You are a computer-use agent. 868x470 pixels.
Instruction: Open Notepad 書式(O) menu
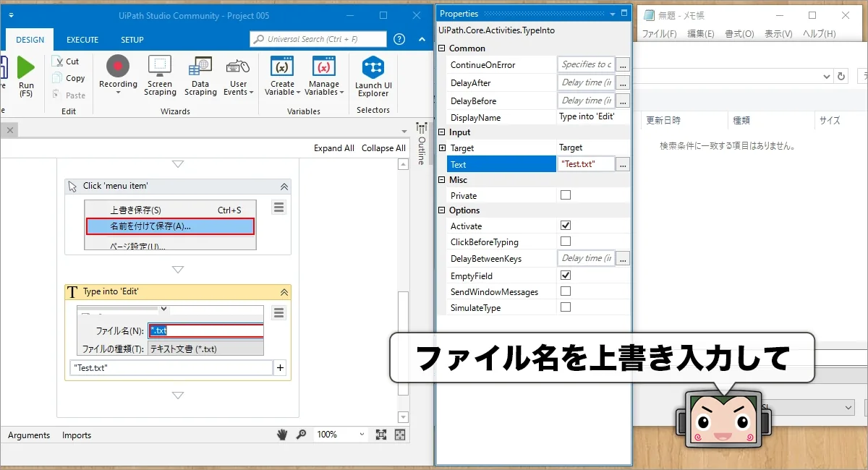coord(739,34)
